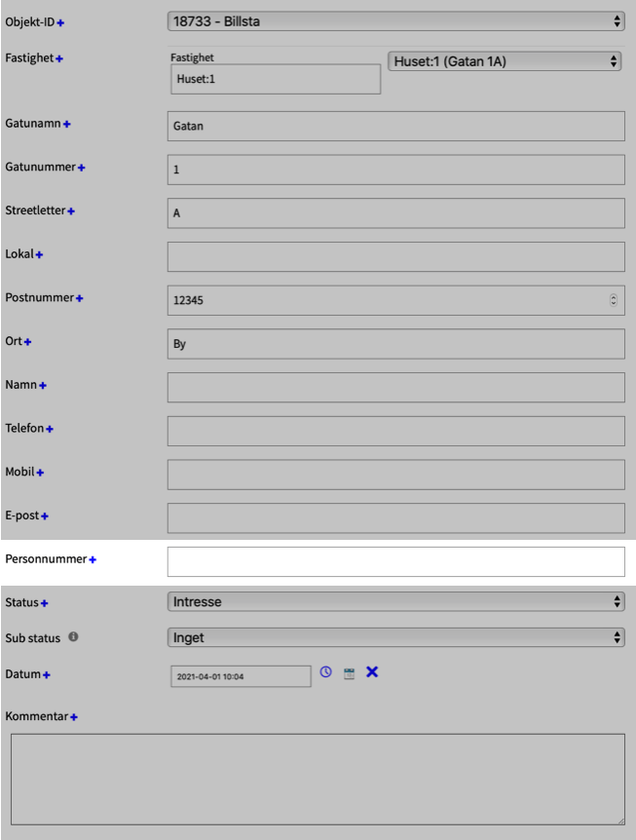Click the Gatunamn field containing Gatan
This screenshot has height=840, width=636.
click(x=395, y=127)
